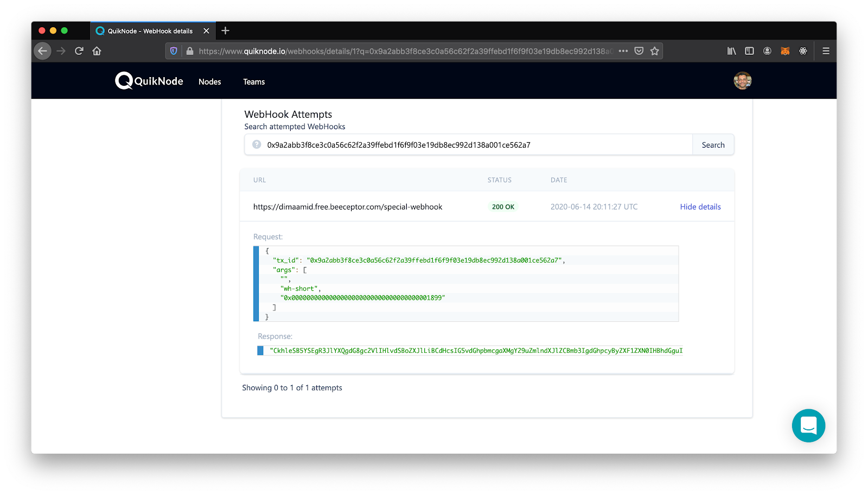This screenshot has width=868, height=495.
Task: Click the green maximize window button
Action: coord(65,30)
